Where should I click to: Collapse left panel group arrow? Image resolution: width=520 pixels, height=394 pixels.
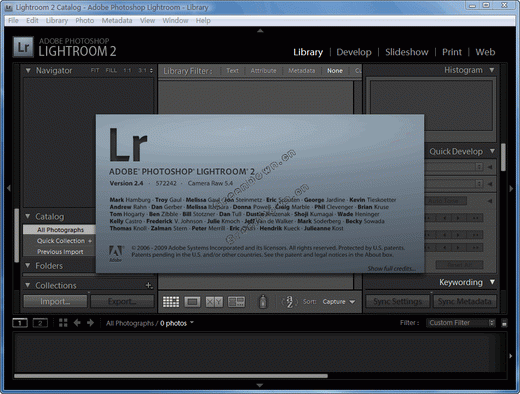(x=9, y=188)
